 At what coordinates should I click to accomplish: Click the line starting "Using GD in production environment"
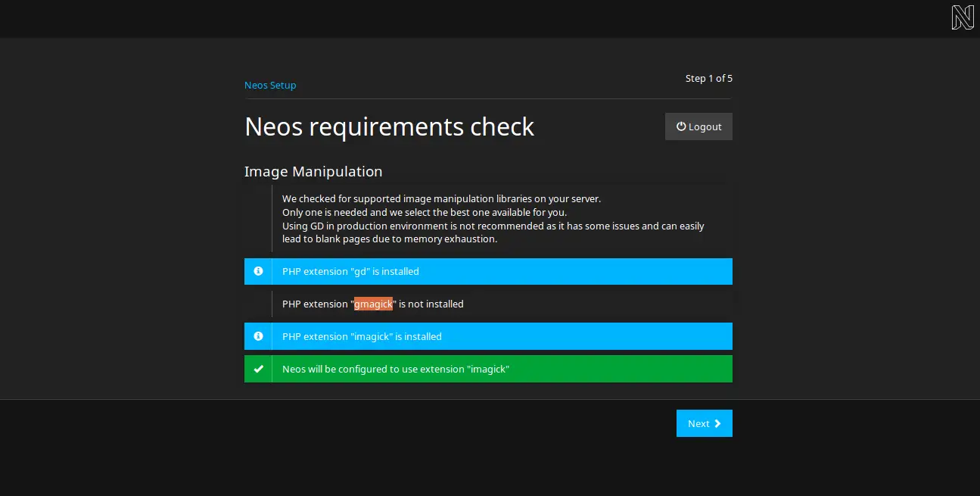coord(493,226)
